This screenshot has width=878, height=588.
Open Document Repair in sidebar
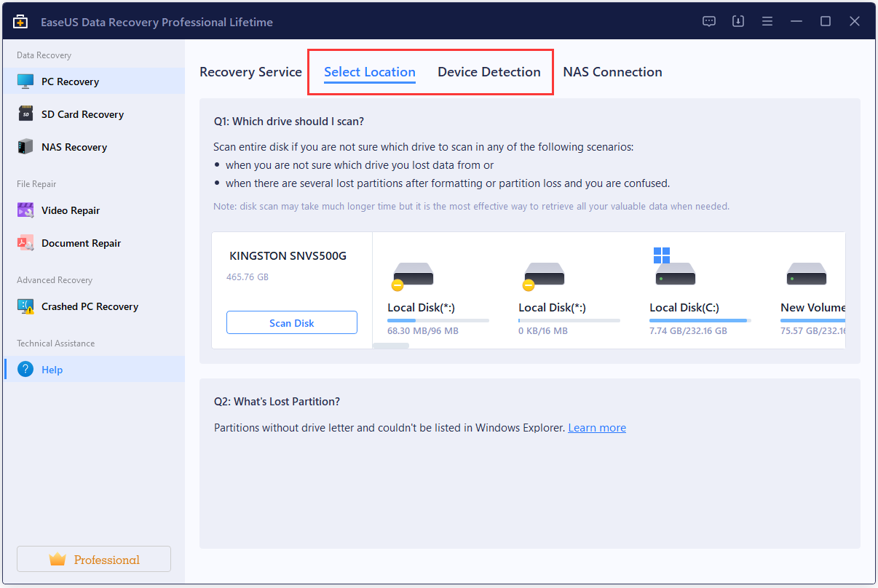(x=94, y=243)
